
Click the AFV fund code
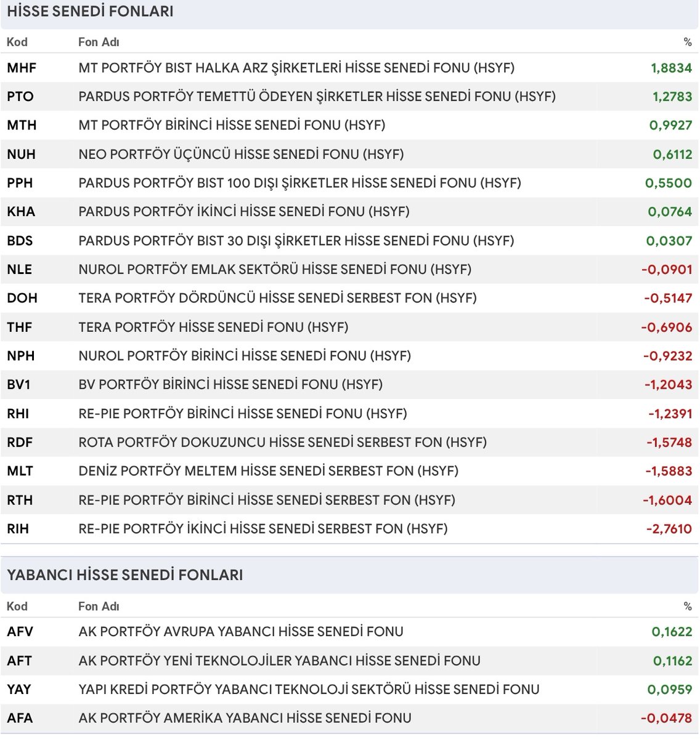(20, 632)
